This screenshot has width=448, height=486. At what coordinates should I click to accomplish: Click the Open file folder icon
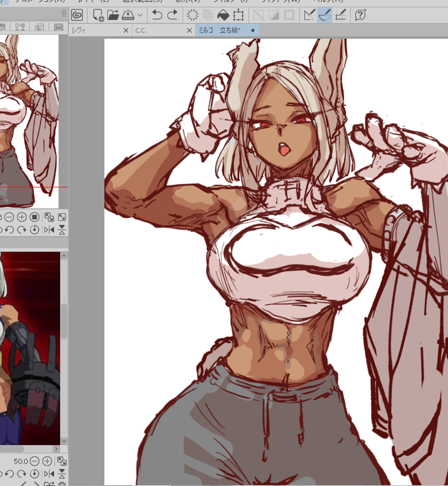tap(113, 15)
